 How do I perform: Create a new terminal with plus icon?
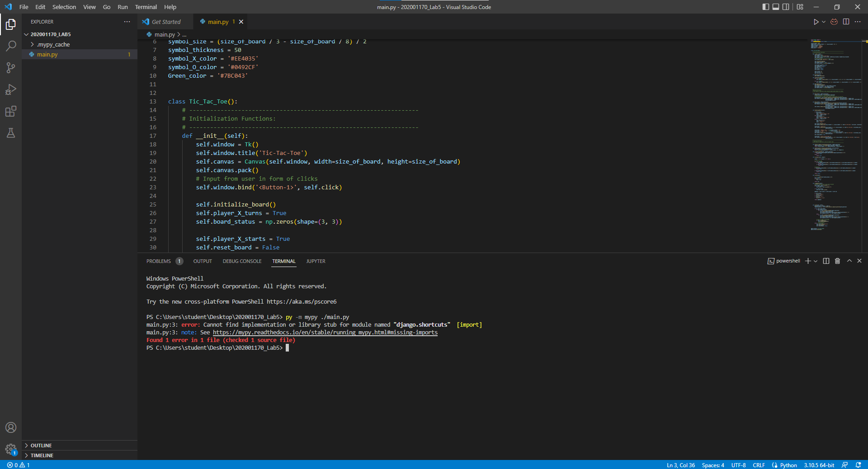pyautogui.click(x=808, y=261)
